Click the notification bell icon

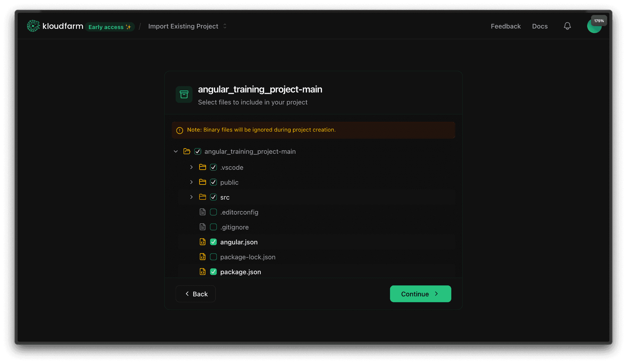pos(567,26)
